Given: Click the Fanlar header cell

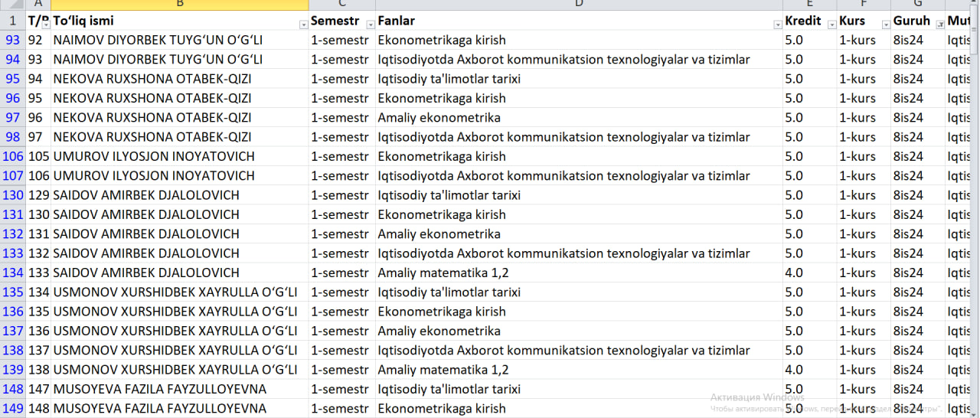Looking at the screenshot, I should coord(580,21).
